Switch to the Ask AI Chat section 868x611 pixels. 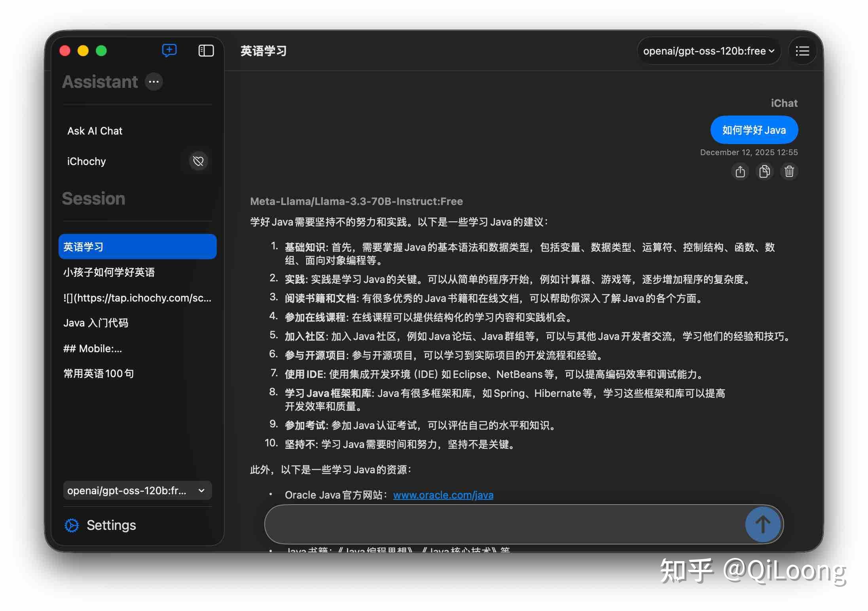[x=95, y=131]
